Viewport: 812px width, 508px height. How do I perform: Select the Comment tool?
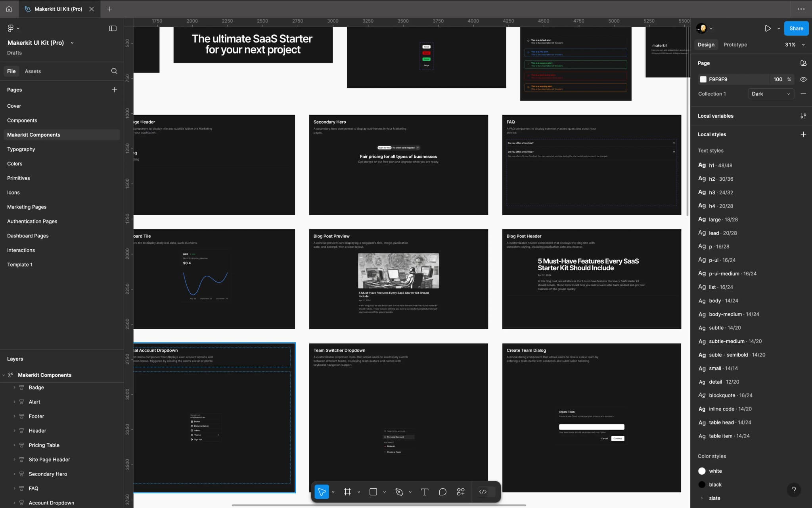[x=442, y=492]
